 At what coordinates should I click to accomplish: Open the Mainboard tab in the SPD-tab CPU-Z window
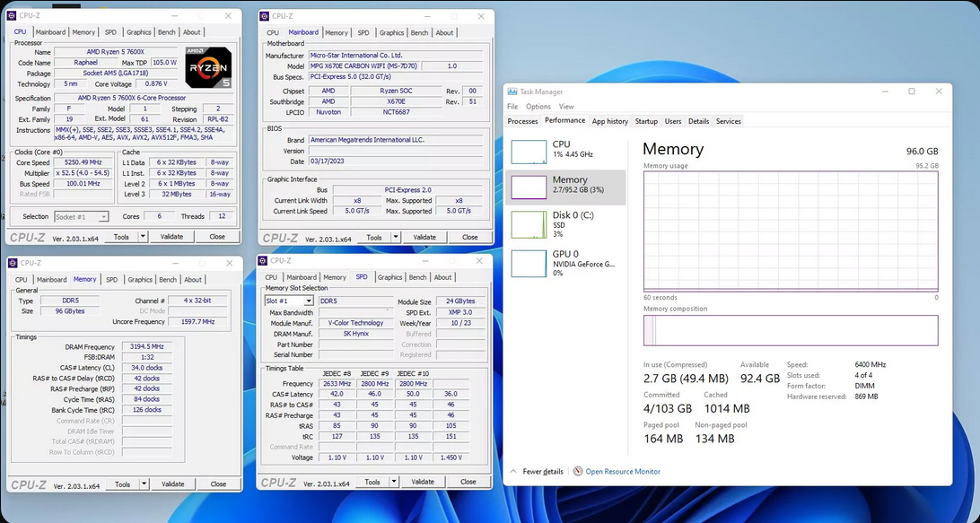click(x=302, y=277)
